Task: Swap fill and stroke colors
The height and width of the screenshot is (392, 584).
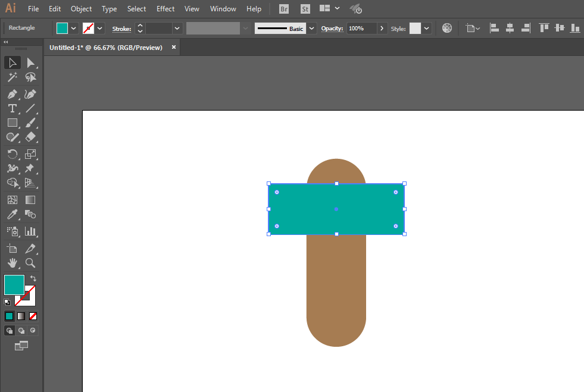Action: point(33,278)
